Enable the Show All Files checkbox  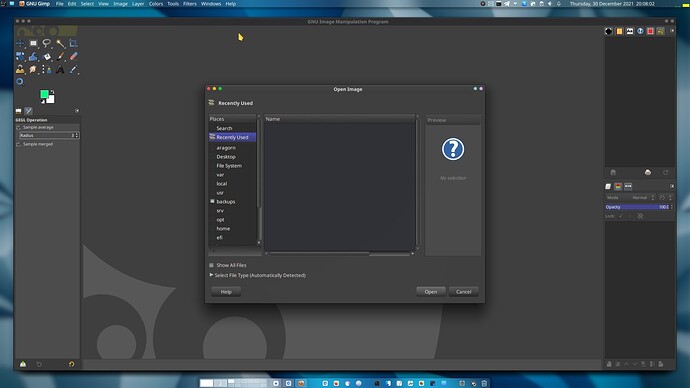(x=211, y=265)
